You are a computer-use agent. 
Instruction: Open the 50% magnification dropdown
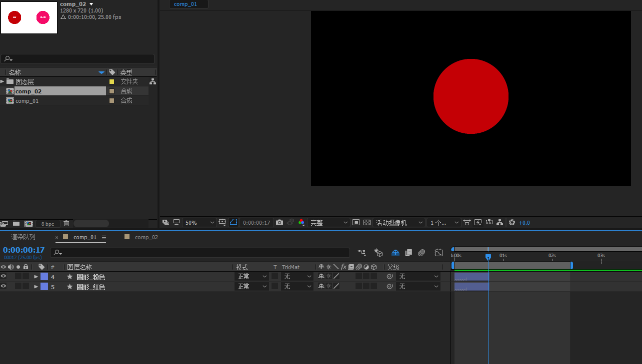pos(199,223)
